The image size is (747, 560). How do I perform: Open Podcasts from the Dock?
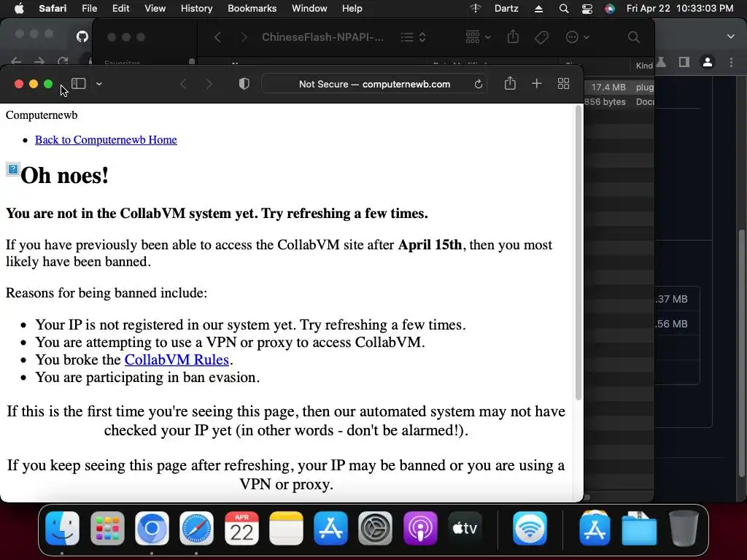420,528
